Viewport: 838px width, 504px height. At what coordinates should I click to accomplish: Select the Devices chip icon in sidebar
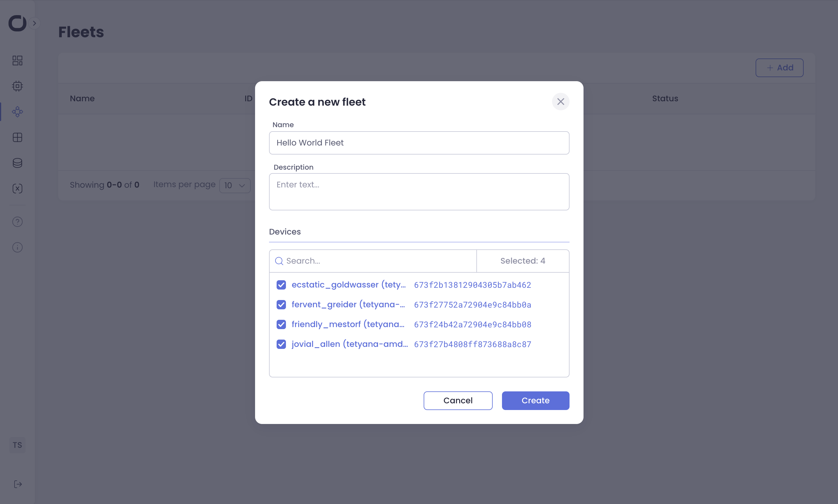(x=17, y=86)
